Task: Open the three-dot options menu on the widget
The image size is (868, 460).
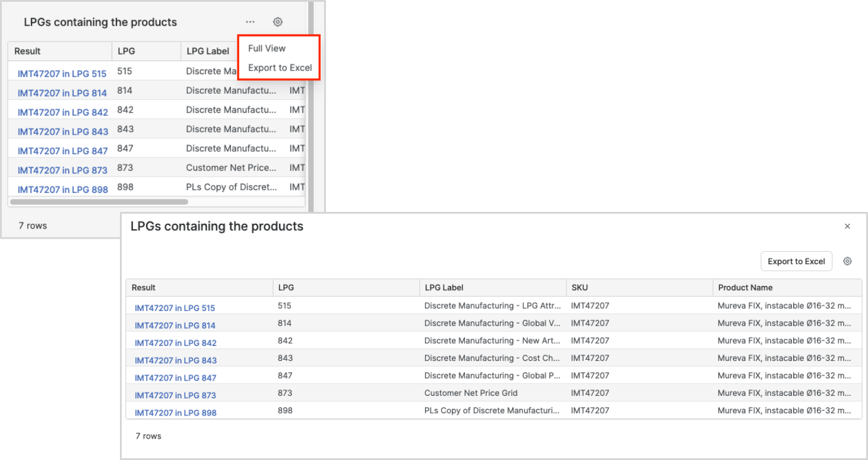Action: point(250,21)
